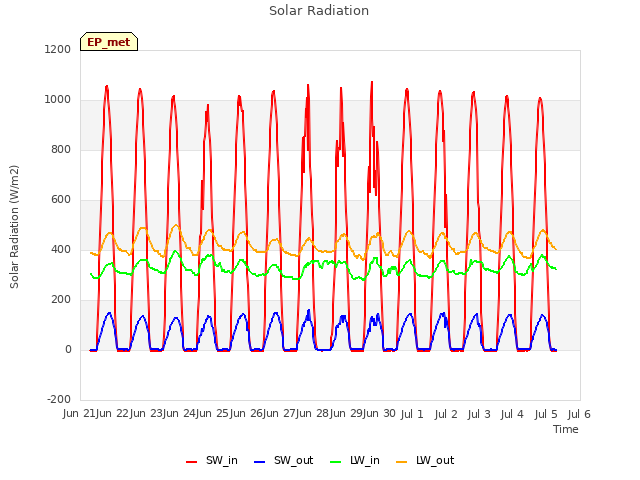Click the 1000 y-axis tick label
Image resolution: width=640 pixels, height=480 pixels.
coord(58,100)
